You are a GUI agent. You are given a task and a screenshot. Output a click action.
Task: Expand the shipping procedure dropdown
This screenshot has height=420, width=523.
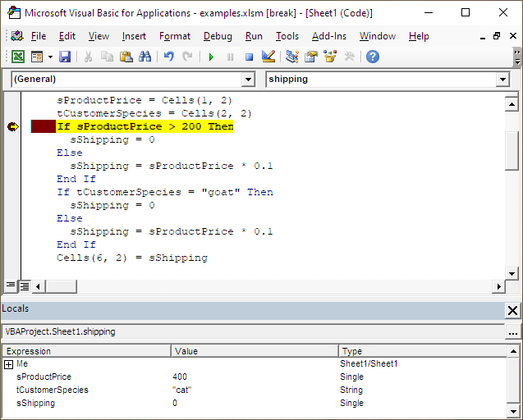tap(502, 80)
